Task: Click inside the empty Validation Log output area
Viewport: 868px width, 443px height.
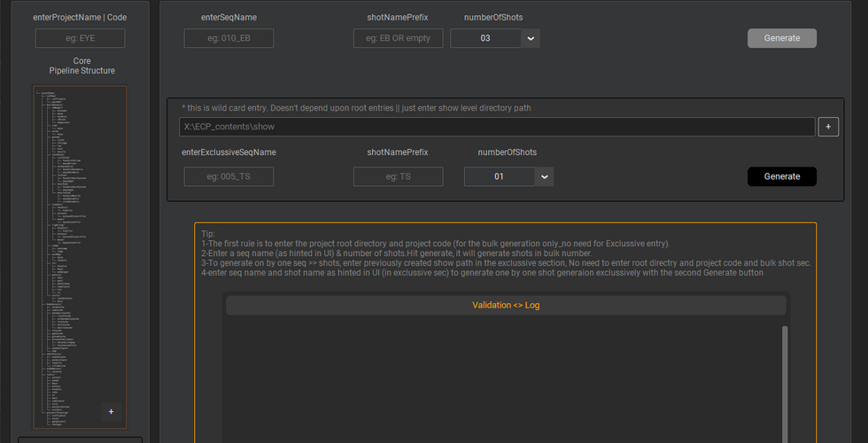Action: pos(500,381)
